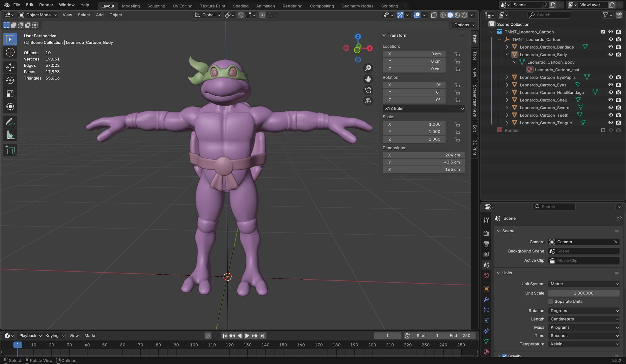Screen dimensions: 626x364
Task: Collapse the Transform panel
Action: [384, 35]
